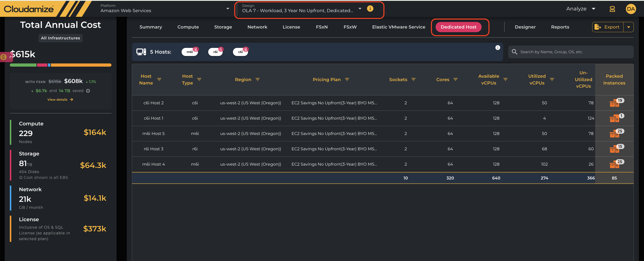The height and width of the screenshot is (261, 644).
Task: Switch to the FSxW tab
Action: 350,27
